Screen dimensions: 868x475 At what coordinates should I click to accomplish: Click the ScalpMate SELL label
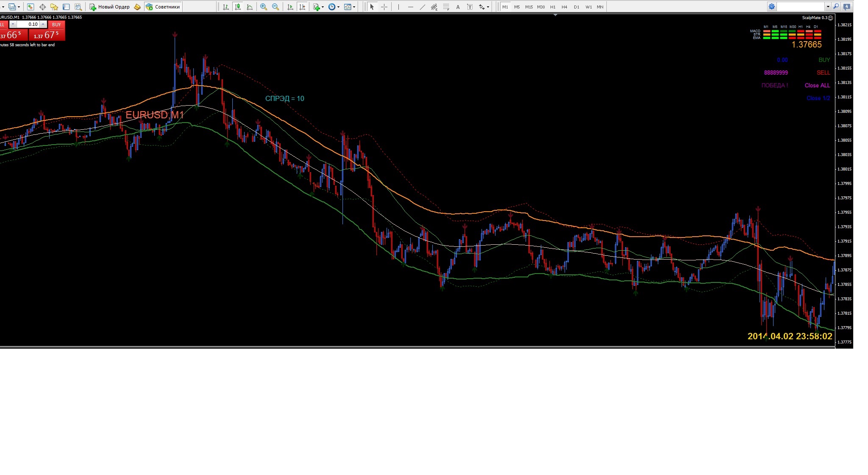823,73
